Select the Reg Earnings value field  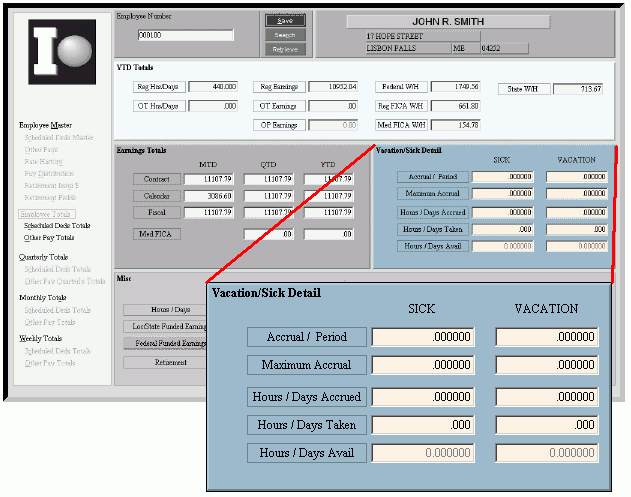coord(333,87)
